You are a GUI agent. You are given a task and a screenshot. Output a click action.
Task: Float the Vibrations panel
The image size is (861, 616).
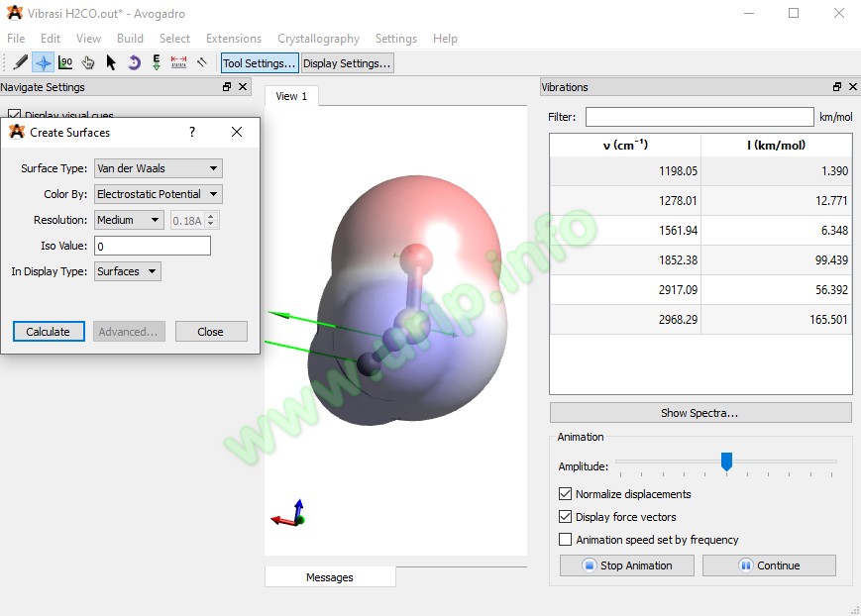(x=837, y=87)
